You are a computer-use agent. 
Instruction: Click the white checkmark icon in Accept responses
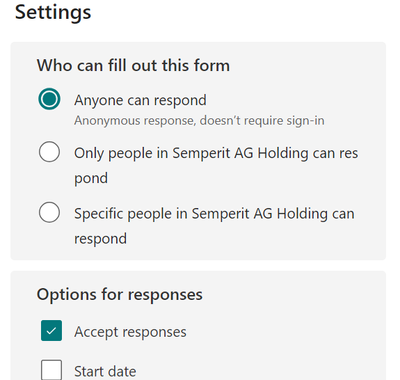click(x=51, y=331)
